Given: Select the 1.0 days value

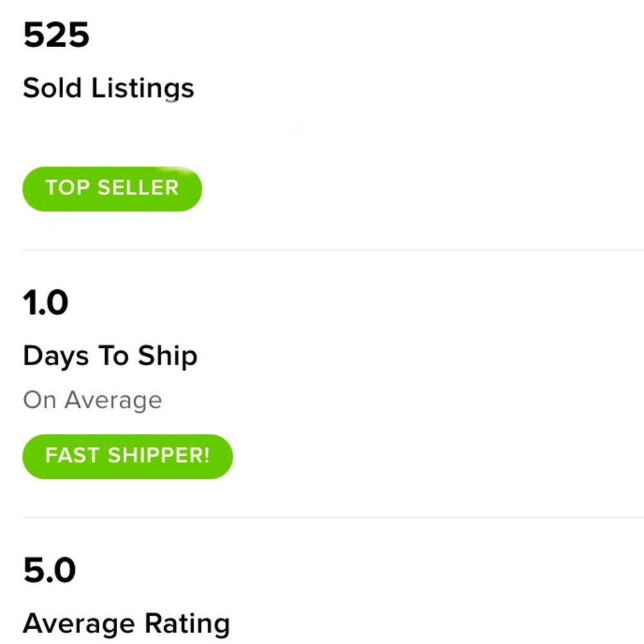Looking at the screenshot, I should coord(46,303).
